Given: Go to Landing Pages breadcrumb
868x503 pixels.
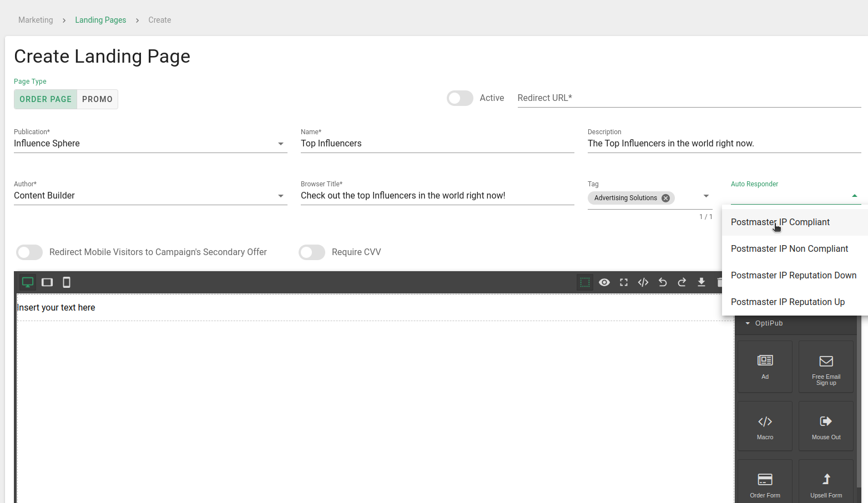Looking at the screenshot, I should pyautogui.click(x=100, y=20).
